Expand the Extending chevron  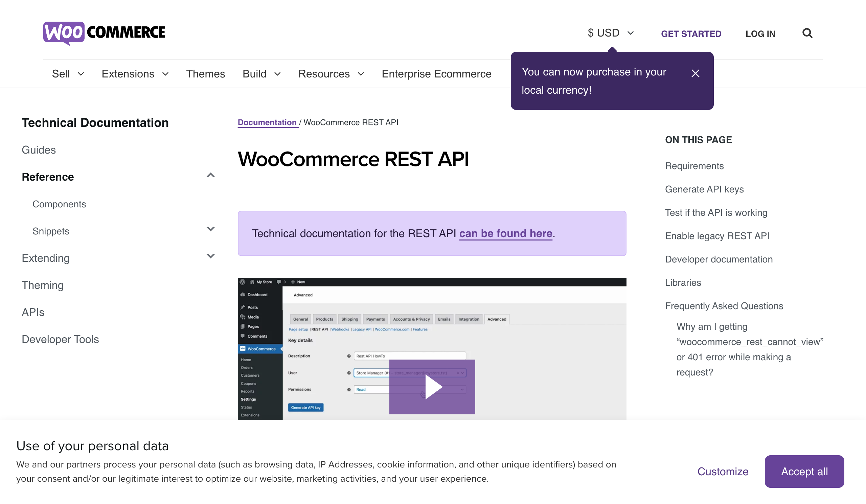(211, 256)
